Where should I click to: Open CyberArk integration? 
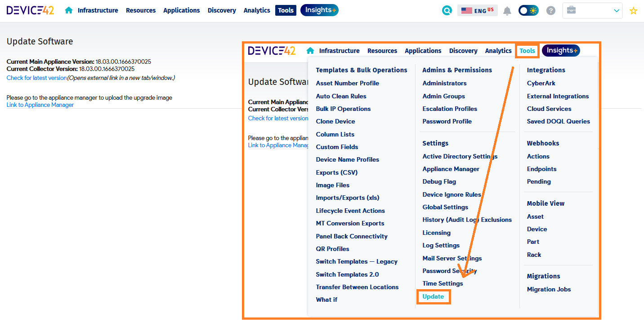tap(541, 83)
